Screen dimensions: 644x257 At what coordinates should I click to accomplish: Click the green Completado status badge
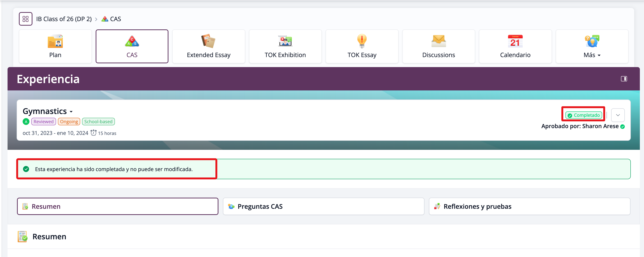[583, 115]
